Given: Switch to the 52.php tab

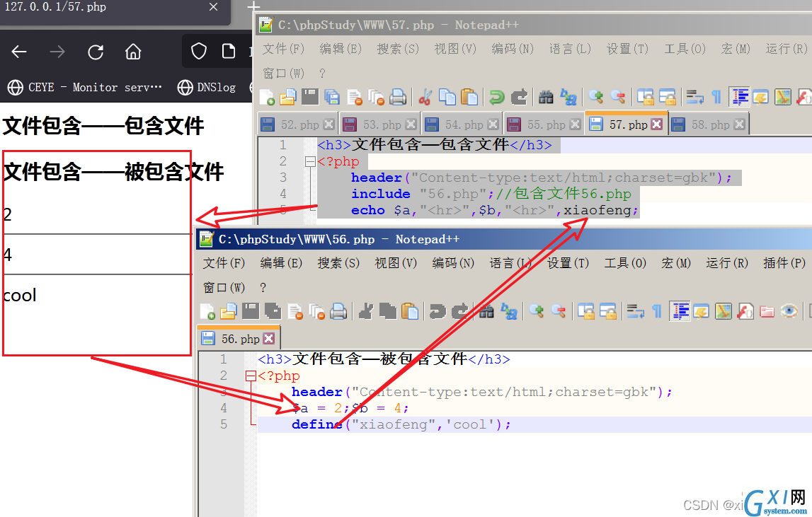Looking at the screenshot, I should [299, 124].
